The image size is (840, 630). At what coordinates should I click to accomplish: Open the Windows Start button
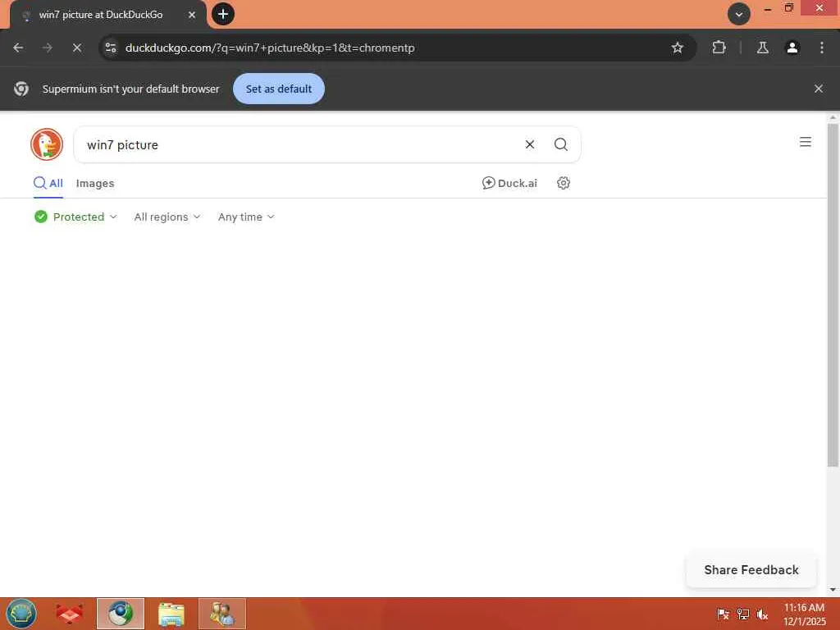click(x=21, y=614)
